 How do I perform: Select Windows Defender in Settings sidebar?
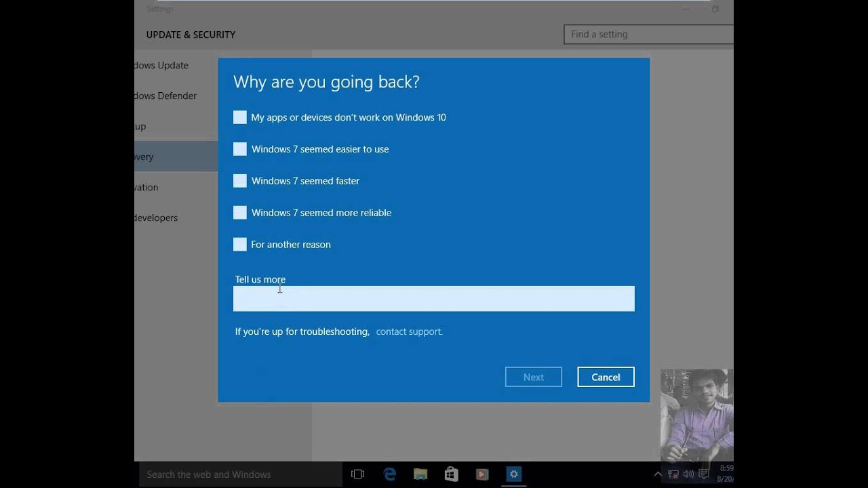tap(165, 96)
